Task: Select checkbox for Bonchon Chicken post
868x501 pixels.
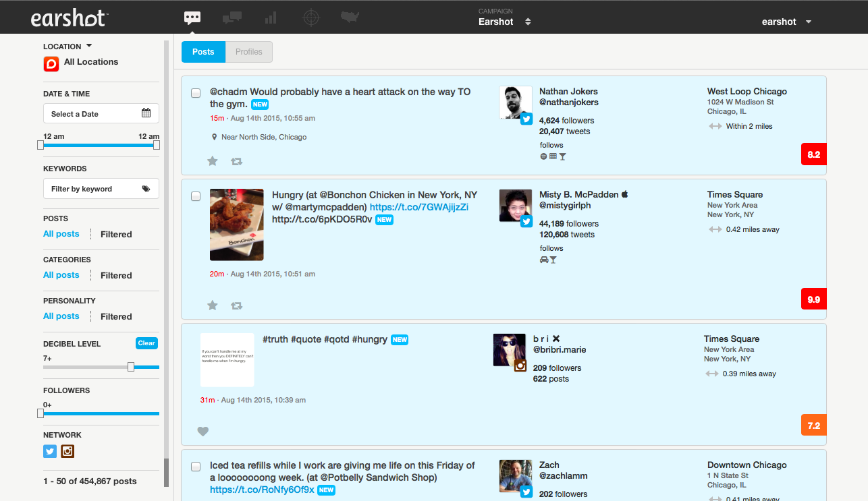Action: (196, 196)
